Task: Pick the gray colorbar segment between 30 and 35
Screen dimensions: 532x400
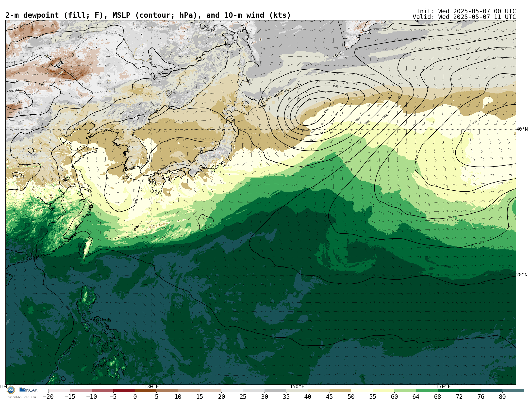Action: tap(275, 391)
